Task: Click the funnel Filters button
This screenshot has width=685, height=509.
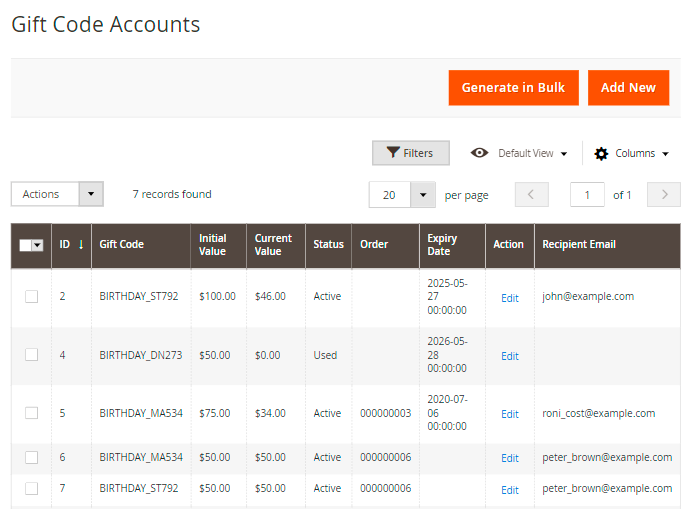Action: [410, 153]
